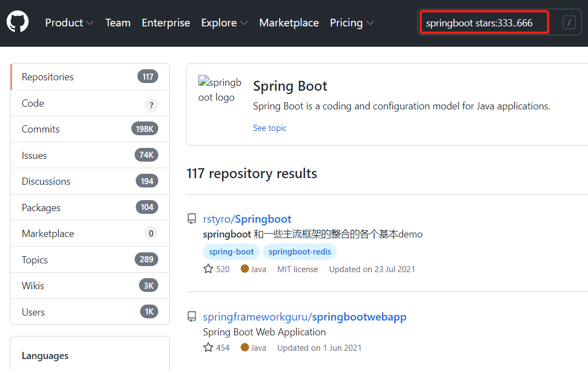The width and height of the screenshot is (588, 370).
Task: Focus the search field containing springboot stars:333..666
Action: (x=484, y=23)
